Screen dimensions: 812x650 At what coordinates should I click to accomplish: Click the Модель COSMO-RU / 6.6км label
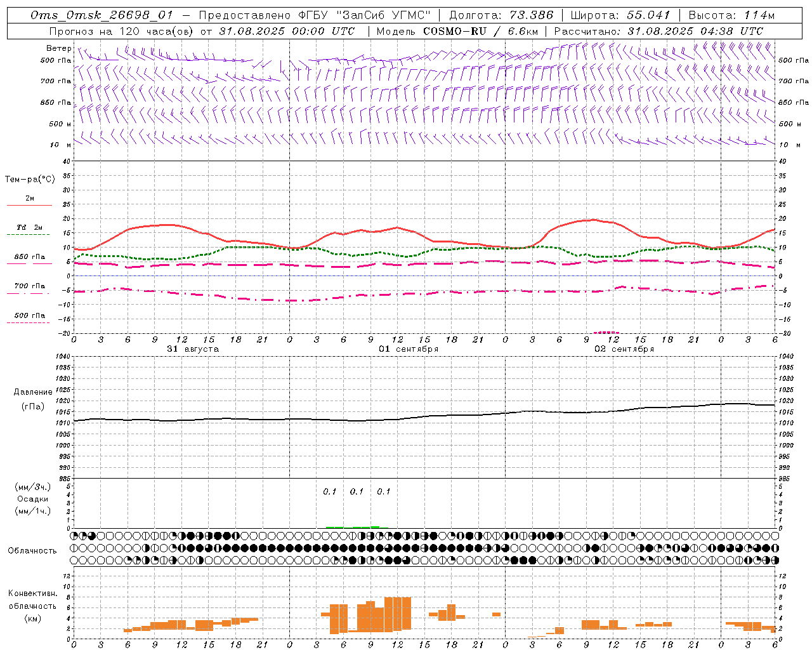tap(457, 30)
